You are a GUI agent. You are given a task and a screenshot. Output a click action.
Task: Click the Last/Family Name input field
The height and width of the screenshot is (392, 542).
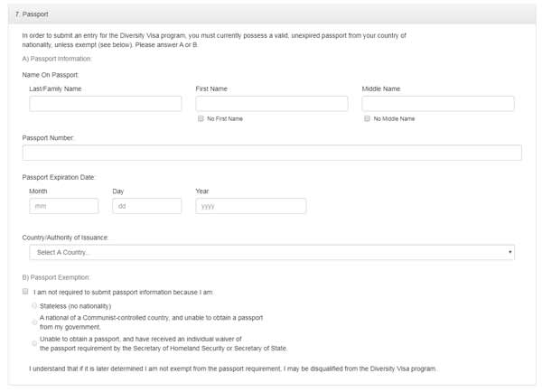106,104
